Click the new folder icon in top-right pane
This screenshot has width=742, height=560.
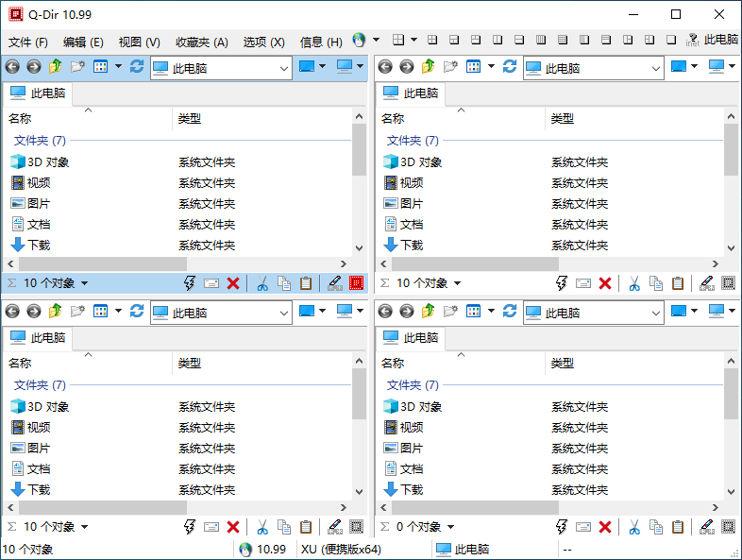(x=450, y=67)
